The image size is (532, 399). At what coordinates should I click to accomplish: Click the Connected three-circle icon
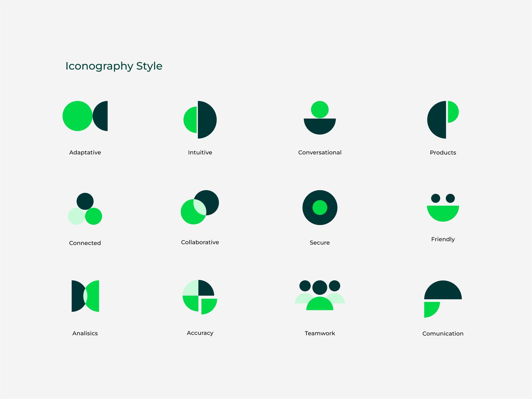coord(85,209)
